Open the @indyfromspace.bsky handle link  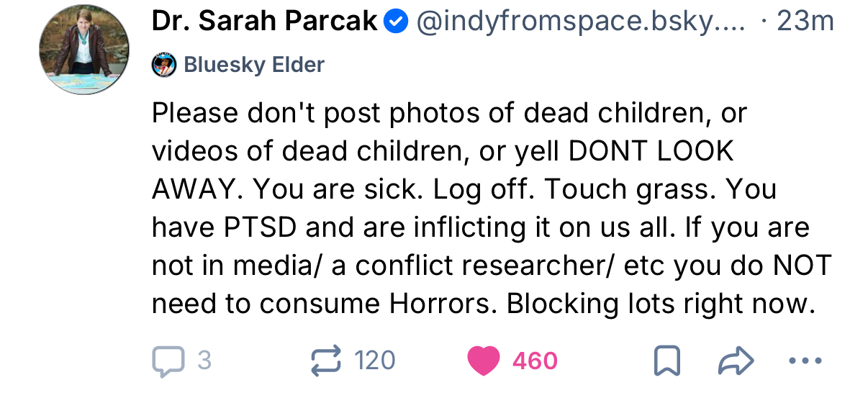[580, 22]
